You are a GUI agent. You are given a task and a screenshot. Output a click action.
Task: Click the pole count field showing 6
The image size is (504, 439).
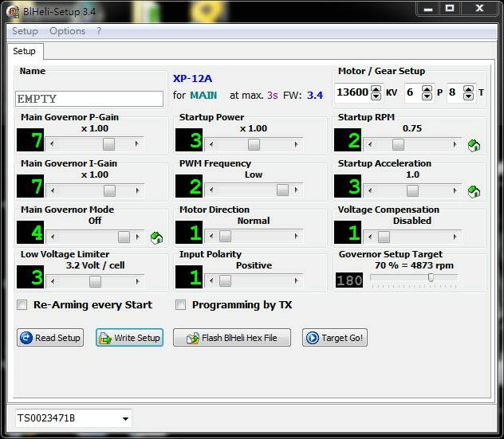(x=413, y=92)
